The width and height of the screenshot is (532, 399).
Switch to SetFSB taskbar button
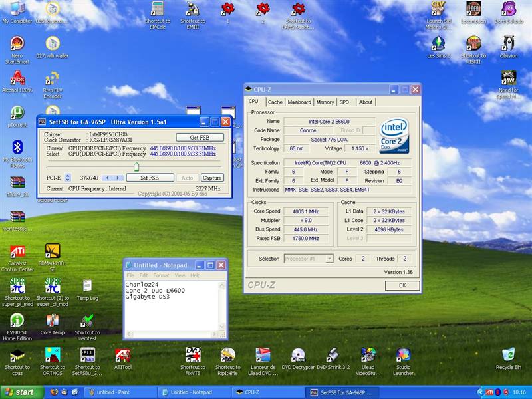tap(341, 392)
